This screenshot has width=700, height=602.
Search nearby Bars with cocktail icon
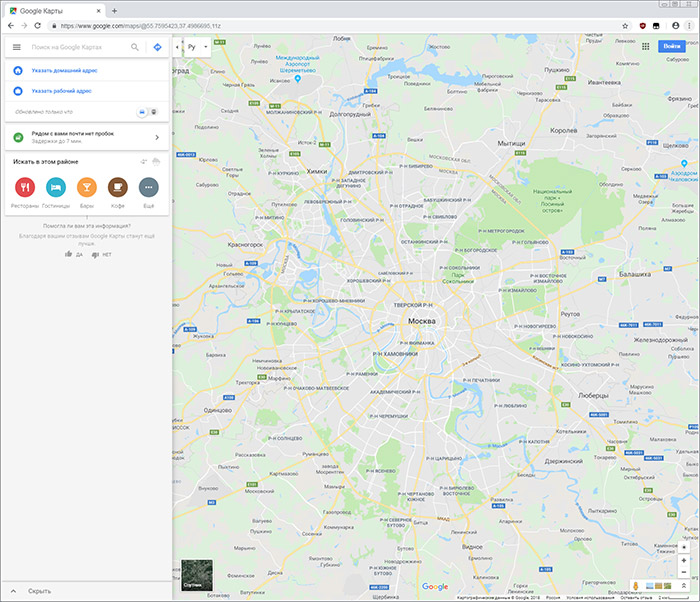tap(87, 187)
